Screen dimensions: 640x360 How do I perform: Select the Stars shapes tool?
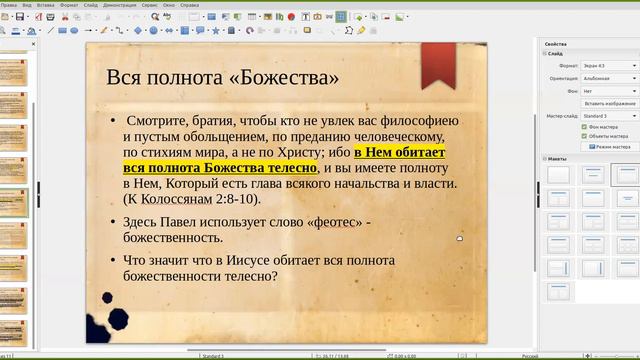coord(216,31)
